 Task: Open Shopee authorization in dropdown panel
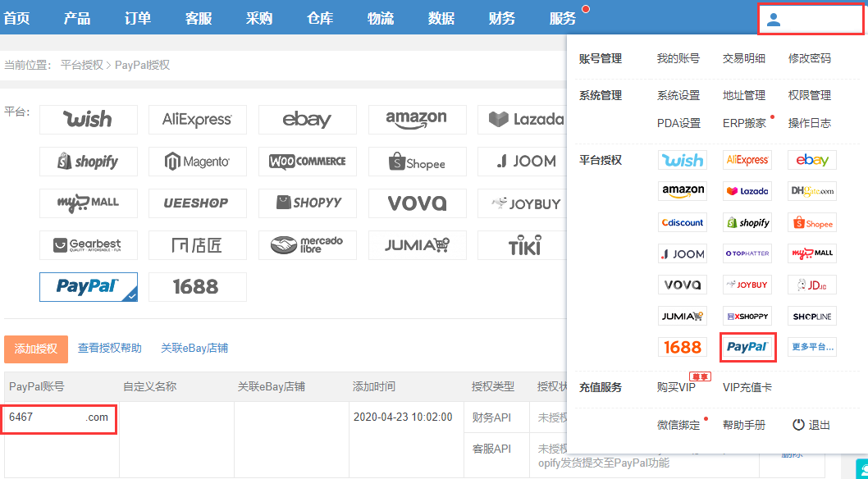coord(812,223)
